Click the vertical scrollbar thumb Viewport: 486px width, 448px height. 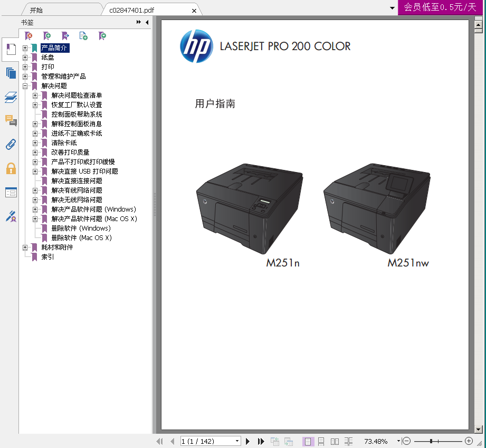478,31
